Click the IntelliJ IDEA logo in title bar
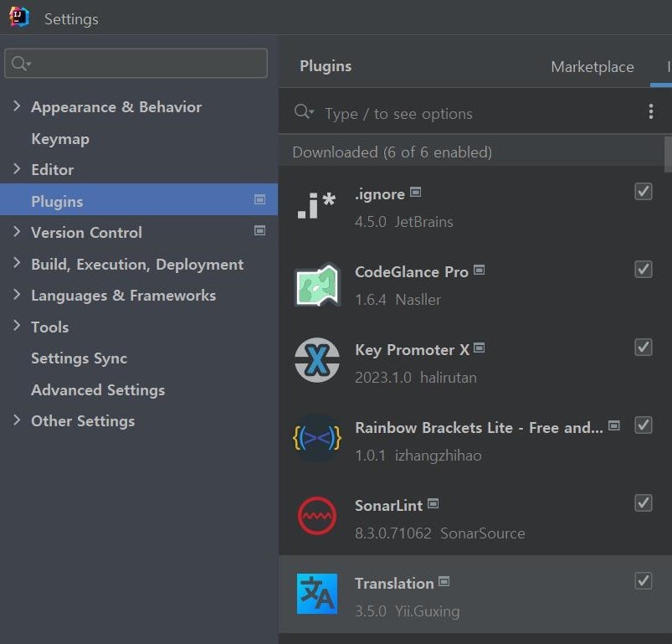Screen dimensions: 672x644 click(19, 17)
